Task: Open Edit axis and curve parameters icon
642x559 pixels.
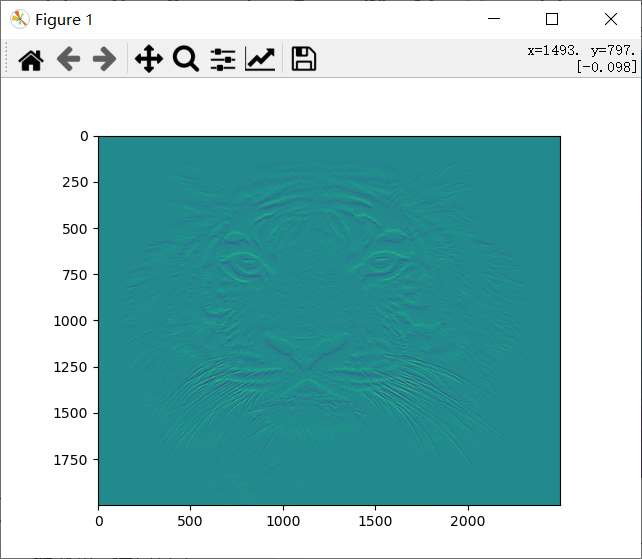Action: click(260, 59)
